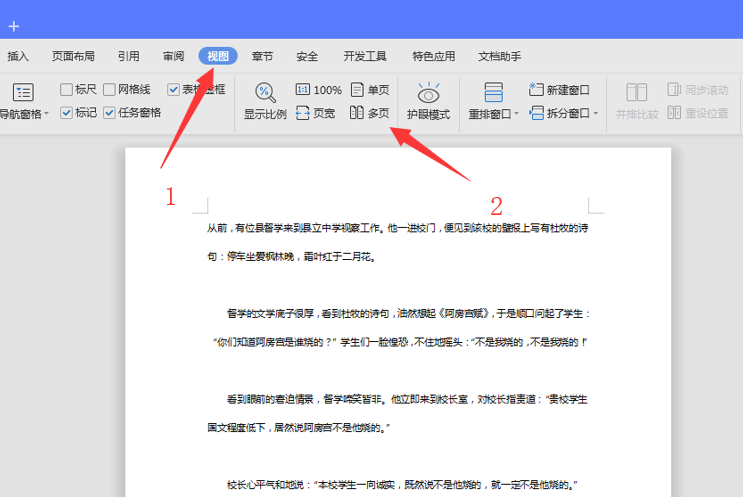Expand the 导航窗格 dropdown arrow
Viewport: 743px width, 497px height.
pyautogui.click(x=46, y=114)
